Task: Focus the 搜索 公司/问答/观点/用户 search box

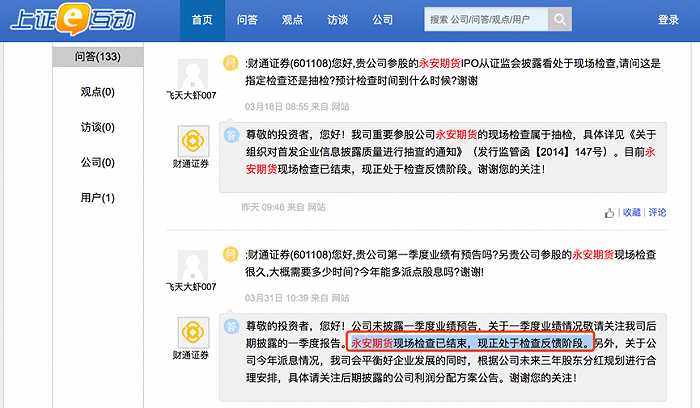Action: click(x=486, y=19)
